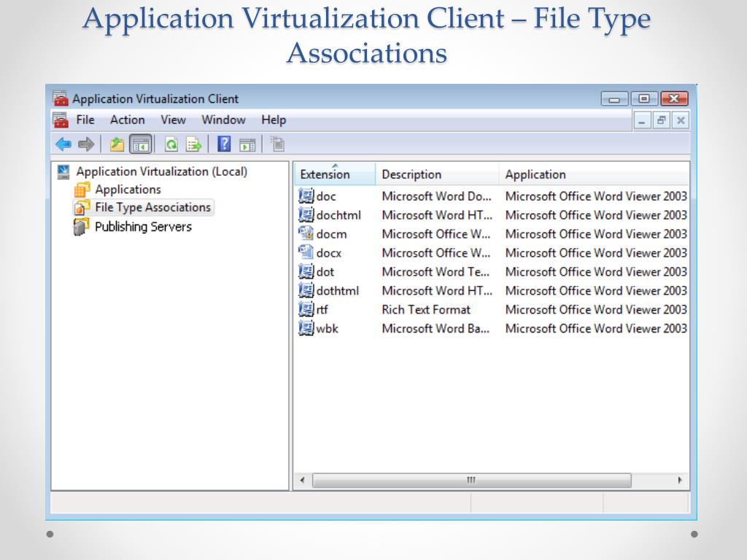Select the Application Virtualization (Local) root node
Screen dimensions: 747x560
(x=162, y=171)
